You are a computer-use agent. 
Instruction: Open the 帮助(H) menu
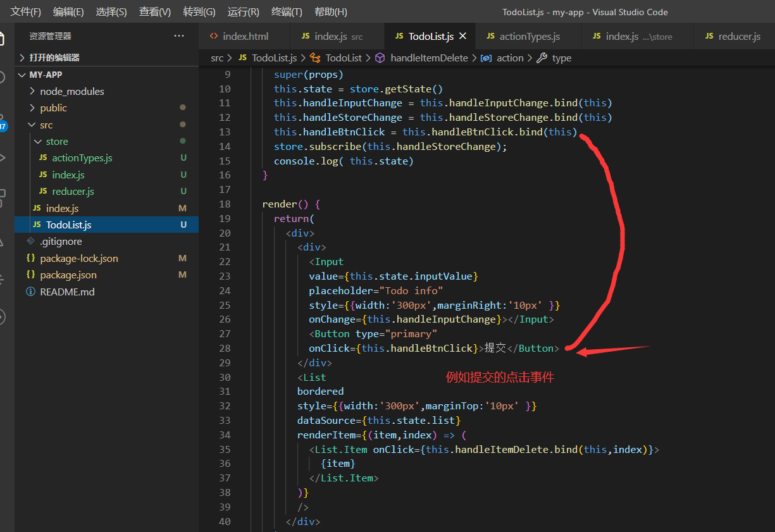point(331,12)
